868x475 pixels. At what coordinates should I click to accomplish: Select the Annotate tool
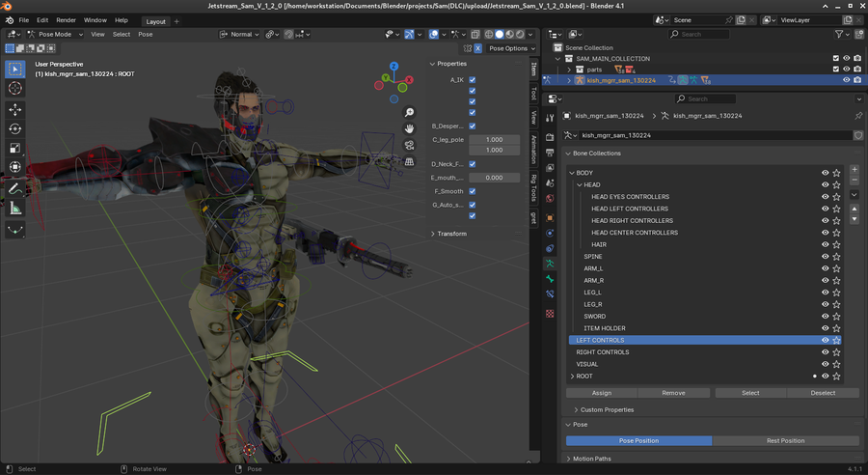point(14,189)
